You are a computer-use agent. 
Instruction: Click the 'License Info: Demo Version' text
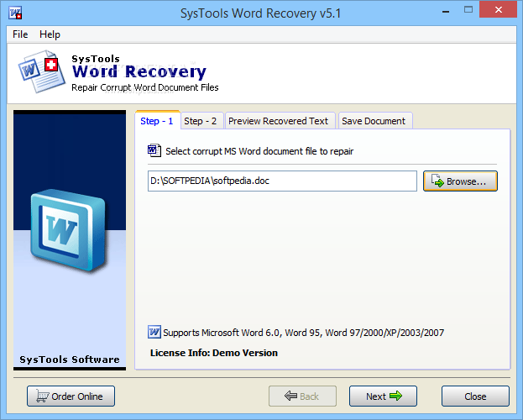pos(214,353)
